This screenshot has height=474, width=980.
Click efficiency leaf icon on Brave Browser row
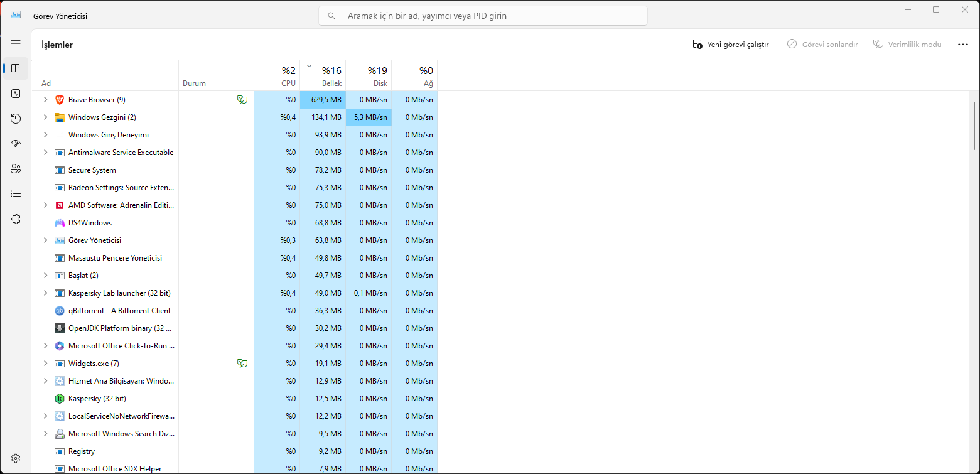242,99
